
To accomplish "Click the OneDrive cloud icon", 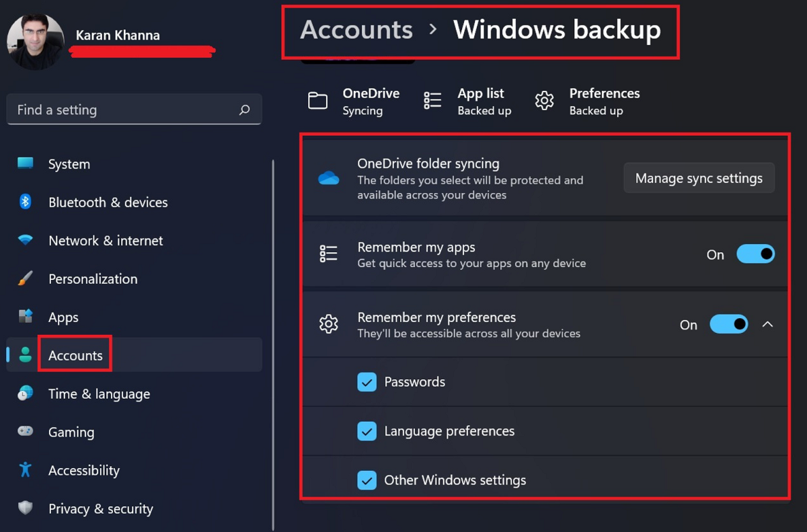I will pyautogui.click(x=329, y=177).
